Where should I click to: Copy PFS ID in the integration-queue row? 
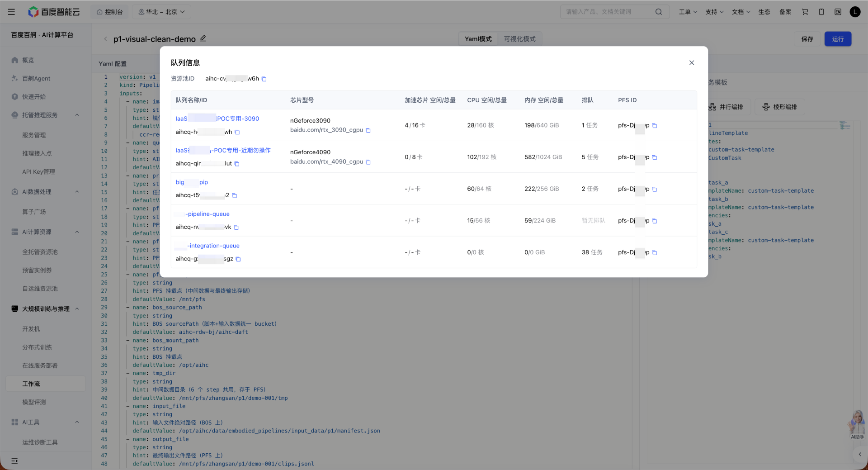tap(654, 253)
